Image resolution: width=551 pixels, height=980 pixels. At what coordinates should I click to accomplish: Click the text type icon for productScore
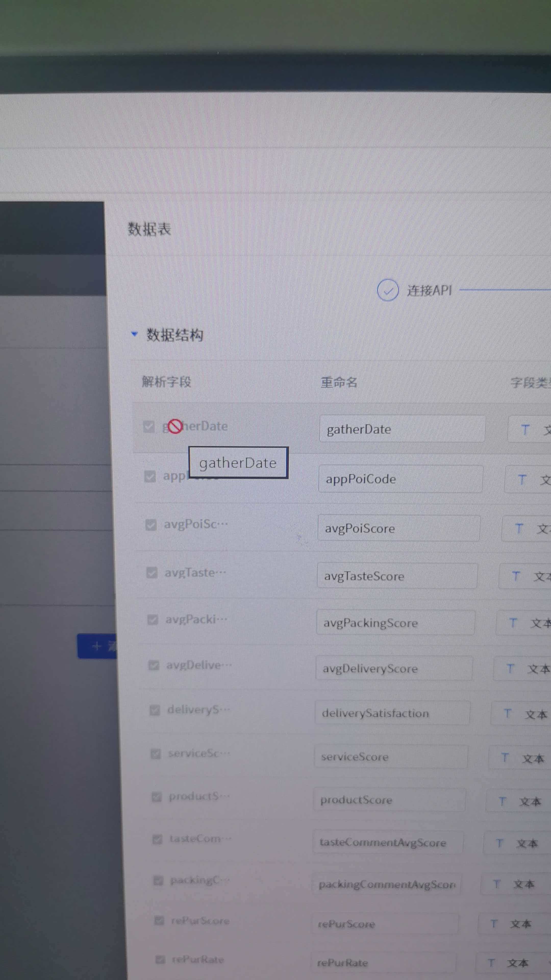pos(502,801)
